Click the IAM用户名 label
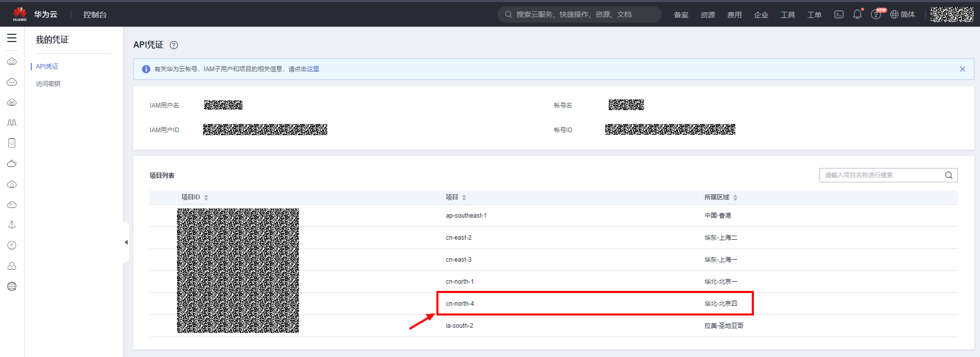Image resolution: width=980 pixels, height=357 pixels. [x=164, y=106]
